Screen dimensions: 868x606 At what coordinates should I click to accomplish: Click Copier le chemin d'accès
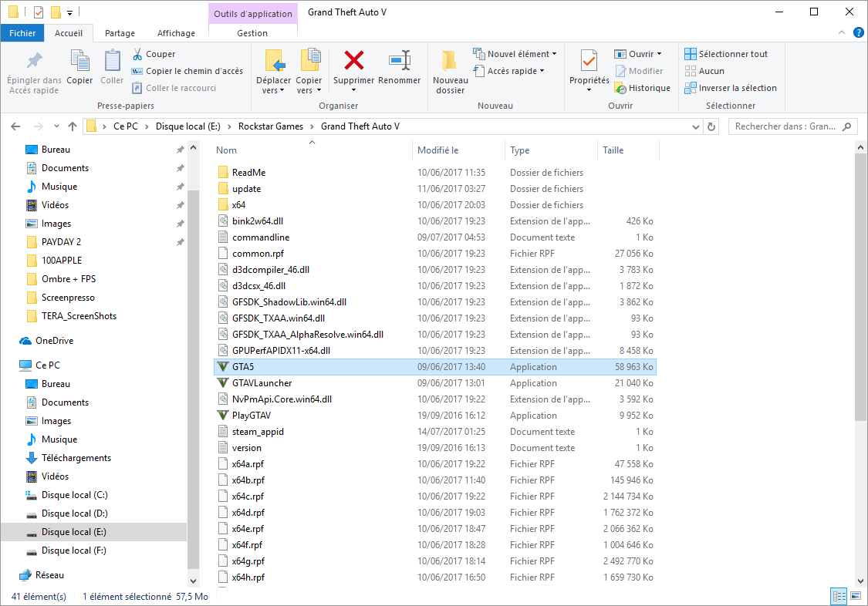point(187,71)
